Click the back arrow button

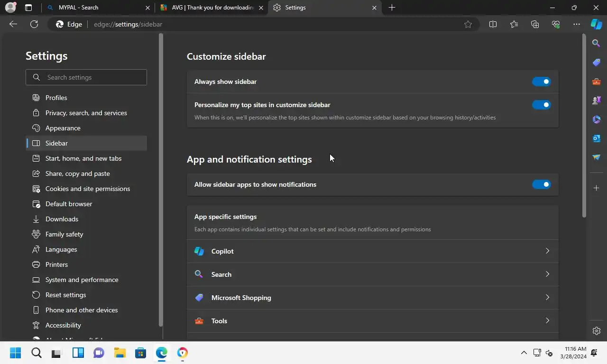13,24
